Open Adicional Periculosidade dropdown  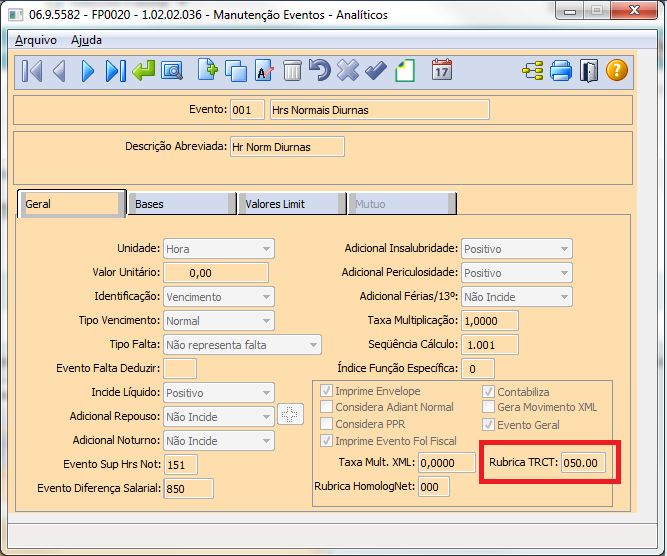[517, 273]
